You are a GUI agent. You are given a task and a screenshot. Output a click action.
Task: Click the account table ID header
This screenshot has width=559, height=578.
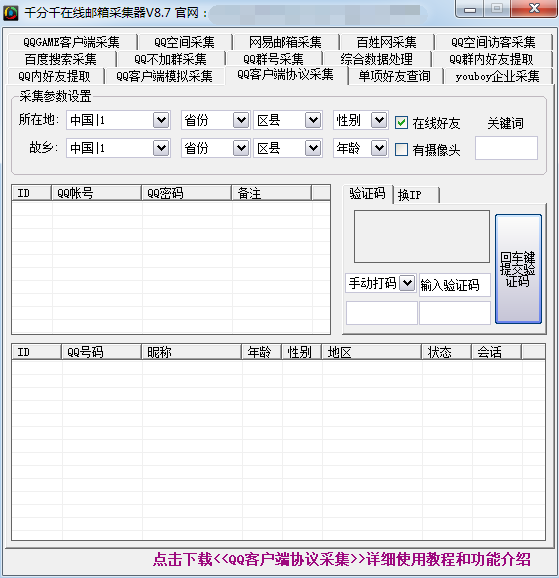click(x=32, y=193)
